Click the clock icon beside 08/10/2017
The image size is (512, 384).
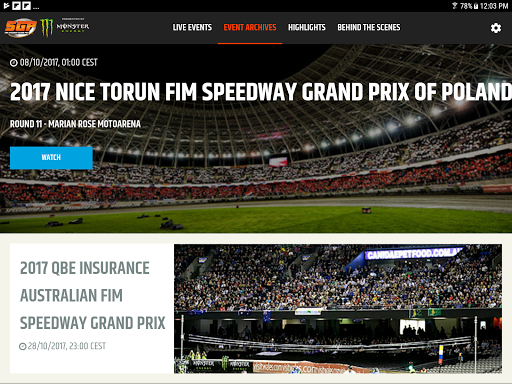coord(14,63)
